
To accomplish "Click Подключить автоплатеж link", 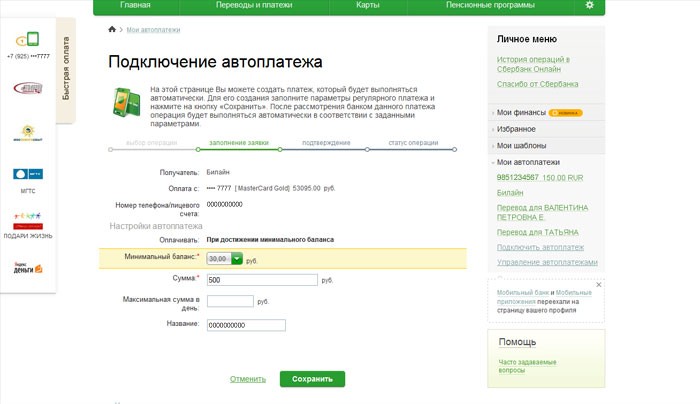I will [x=540, y=247].
